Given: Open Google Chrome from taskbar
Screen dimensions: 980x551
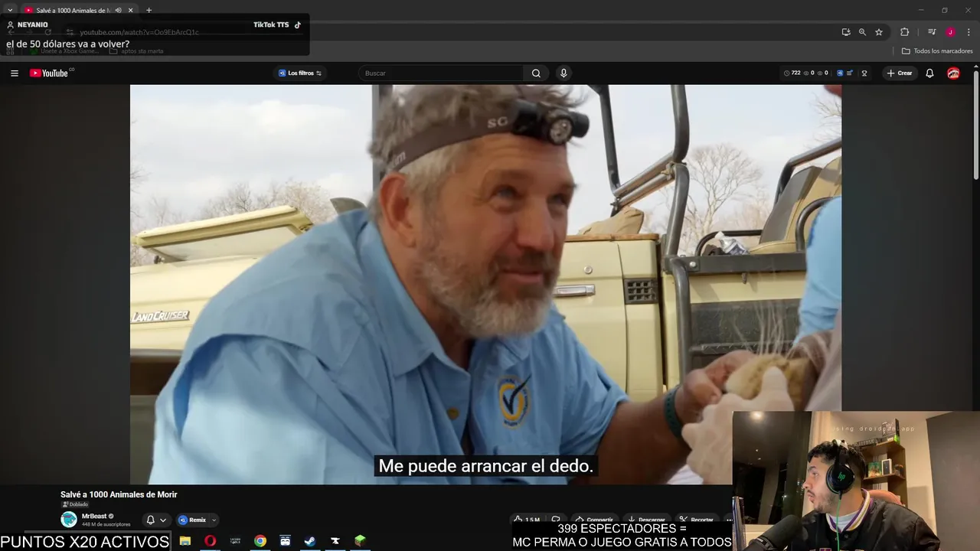Looking at the screenshot, I should tap(260, 541).
